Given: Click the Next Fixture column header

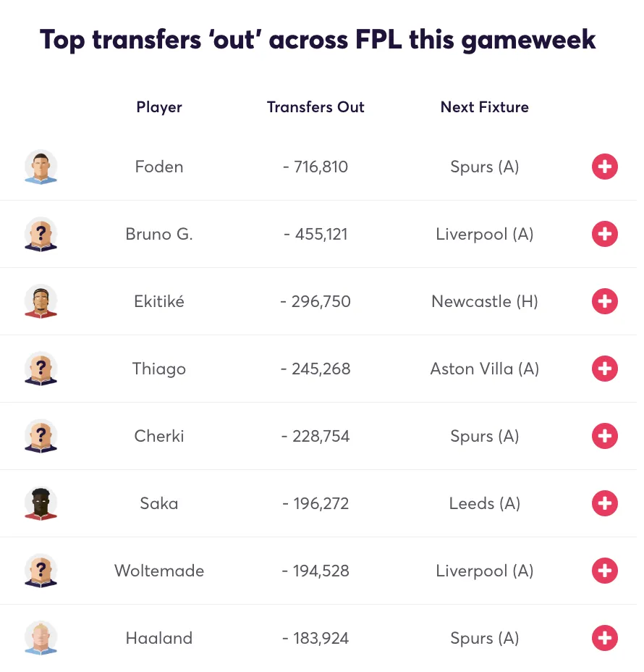Looking at the screenshot, I should pyautogui.click(x=485, y=107).
